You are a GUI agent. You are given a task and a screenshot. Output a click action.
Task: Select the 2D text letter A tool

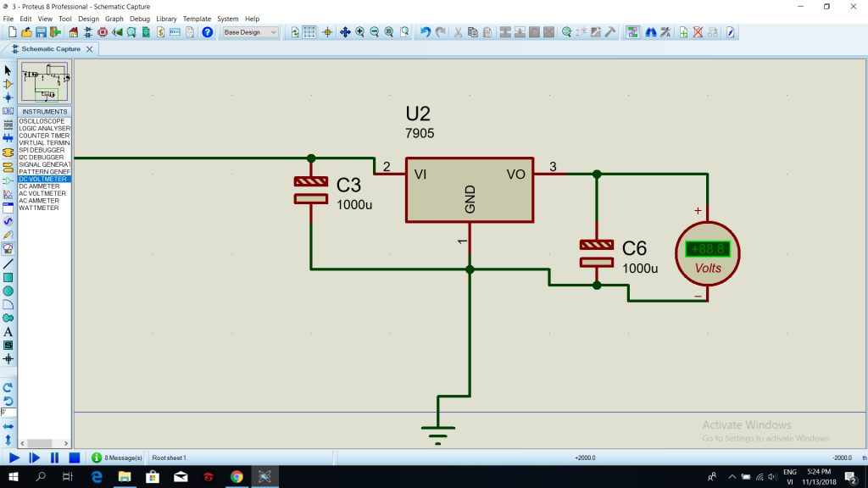click(8, 332)
